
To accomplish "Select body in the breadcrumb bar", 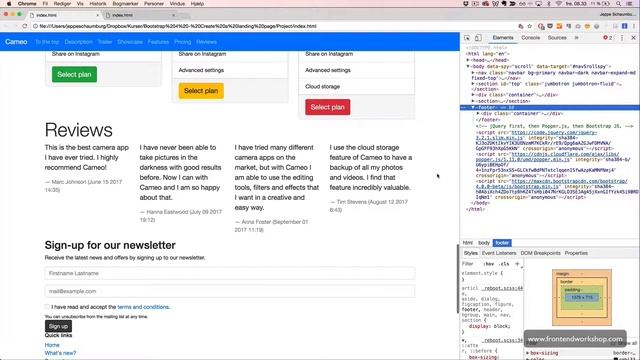I will tap(484, 243).
